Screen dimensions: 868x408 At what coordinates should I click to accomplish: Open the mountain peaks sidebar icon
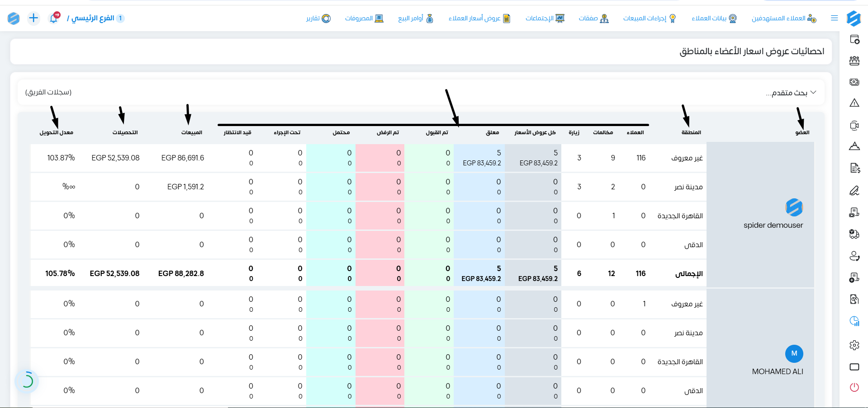point(854,146)
